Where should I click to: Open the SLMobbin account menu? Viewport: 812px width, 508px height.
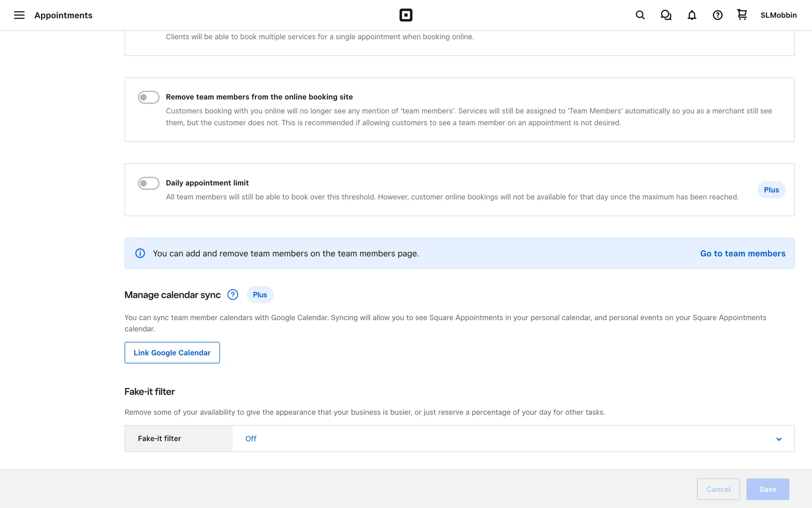click(778, 15)
